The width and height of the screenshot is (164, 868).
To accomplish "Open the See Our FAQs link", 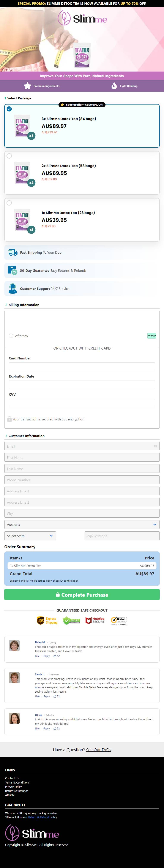I will click(99, 750).
